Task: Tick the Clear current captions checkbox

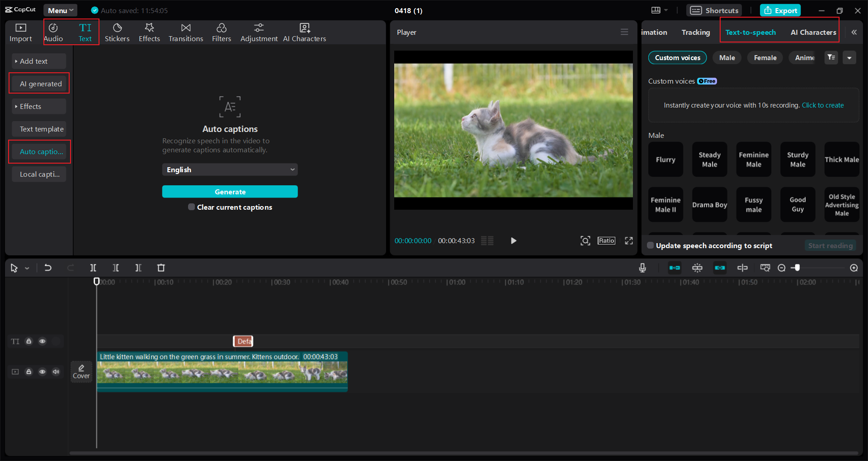Action: (192, 207)
